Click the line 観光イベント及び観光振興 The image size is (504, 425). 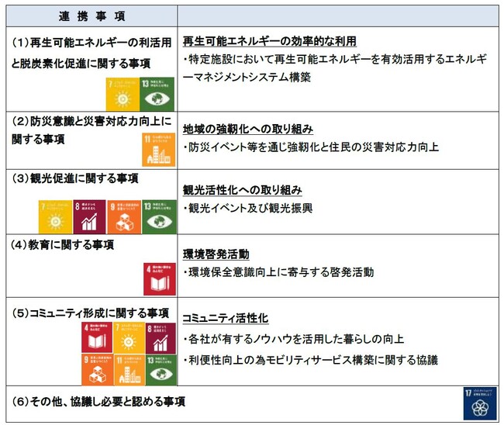[x=248, y=208]
